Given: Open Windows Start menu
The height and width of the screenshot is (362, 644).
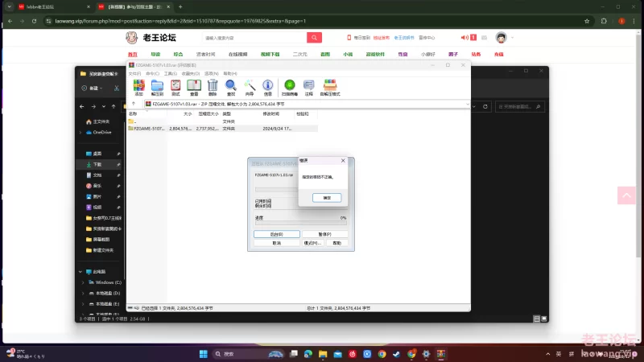Looking at the screenshot, I should [x=204, y=354].
